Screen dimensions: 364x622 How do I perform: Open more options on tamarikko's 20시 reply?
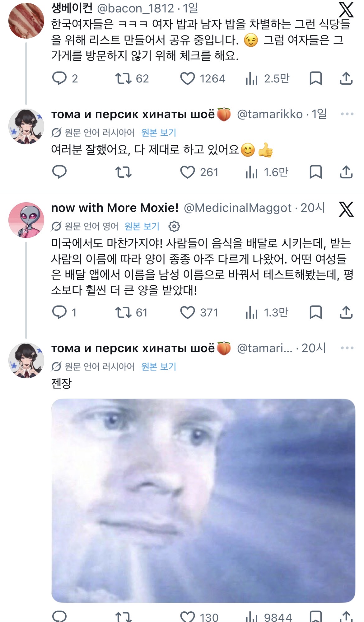347,348
